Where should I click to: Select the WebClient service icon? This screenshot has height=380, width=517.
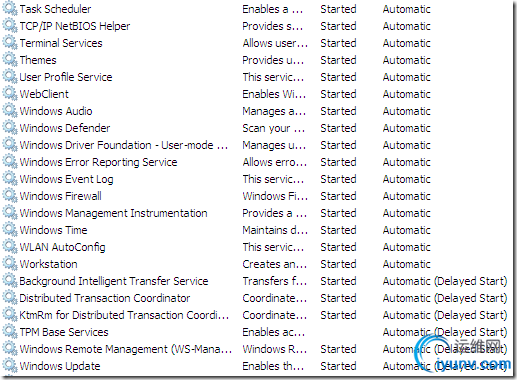10,94
